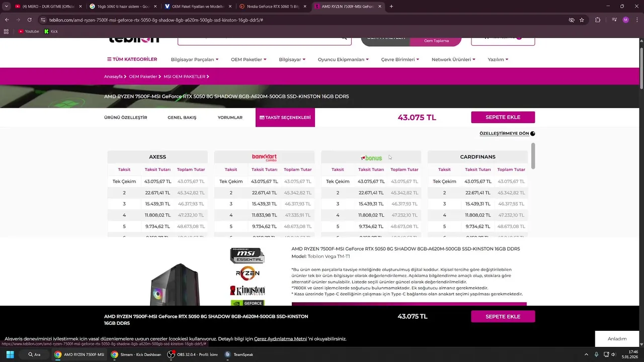Open TeamSpeak from the taskbar
The image size is (644, 362).
pos(239,354)
